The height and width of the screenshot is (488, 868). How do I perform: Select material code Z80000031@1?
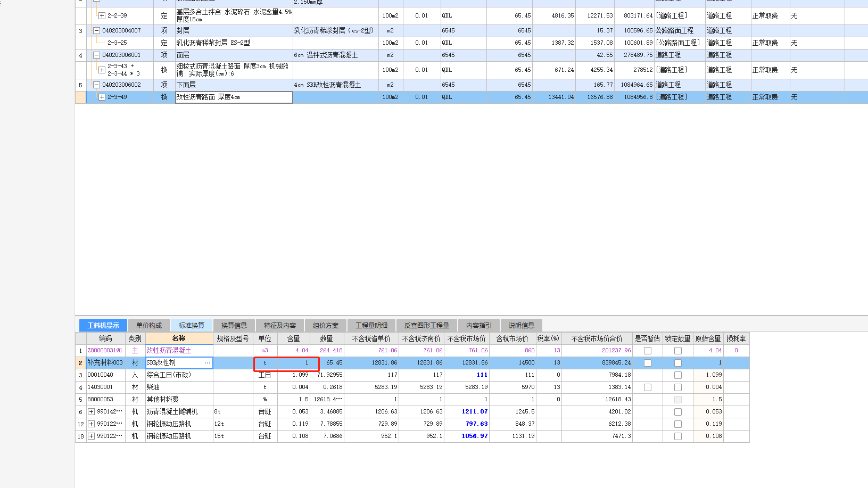point(105,351)
